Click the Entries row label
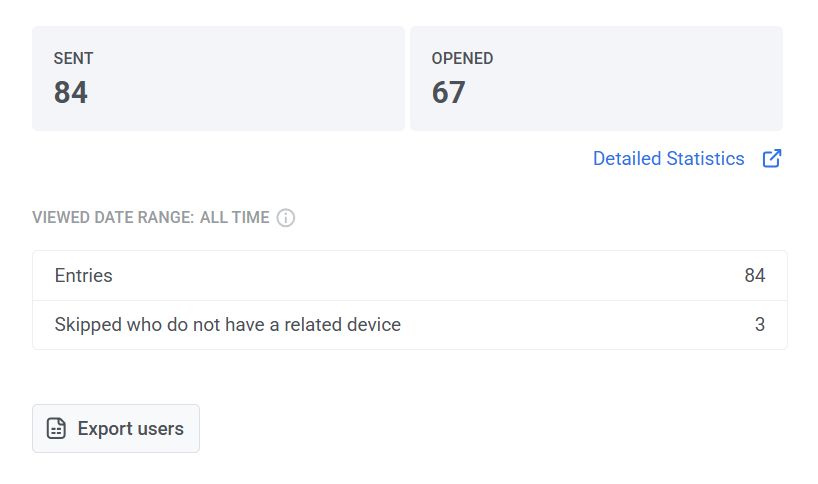 click(83, 276)
